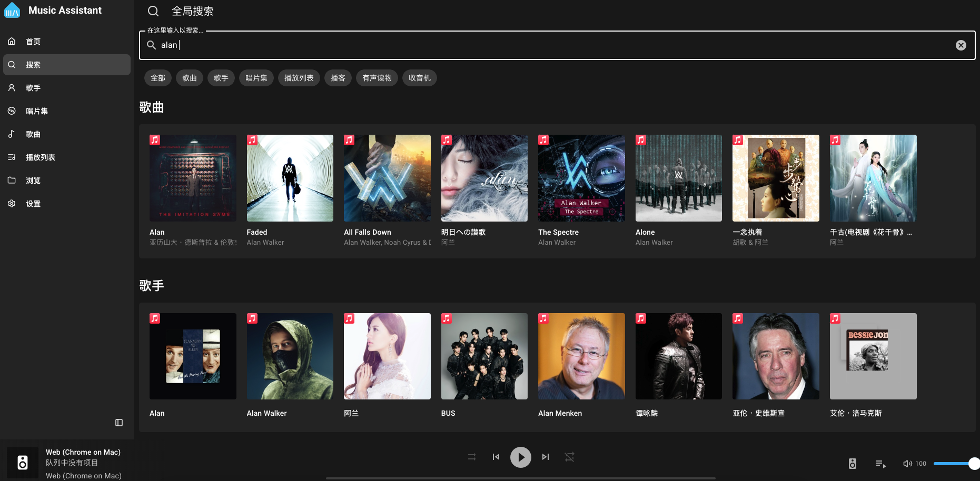Open the Alan Walker artist photo
Screen dimensions: 980x481
coord(290,356)
